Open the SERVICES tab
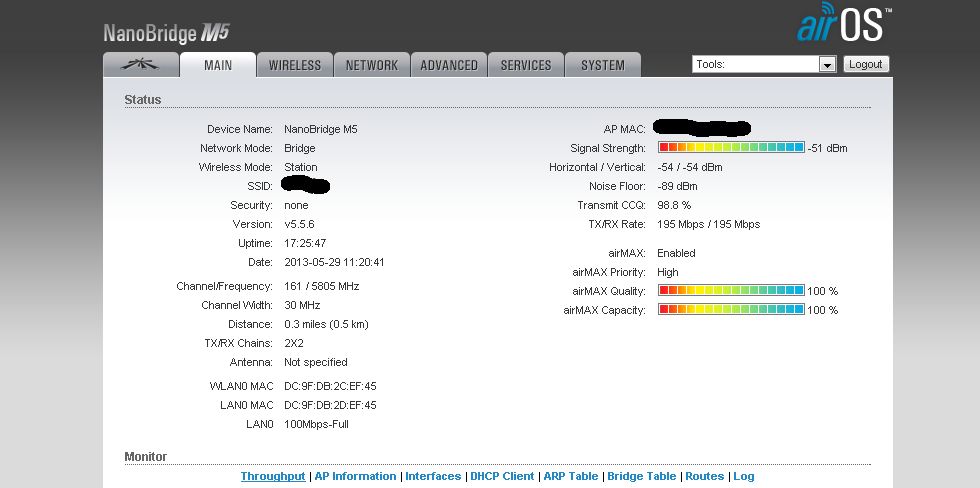The height and width of the screenshot is (488, 980). point(526,64)
